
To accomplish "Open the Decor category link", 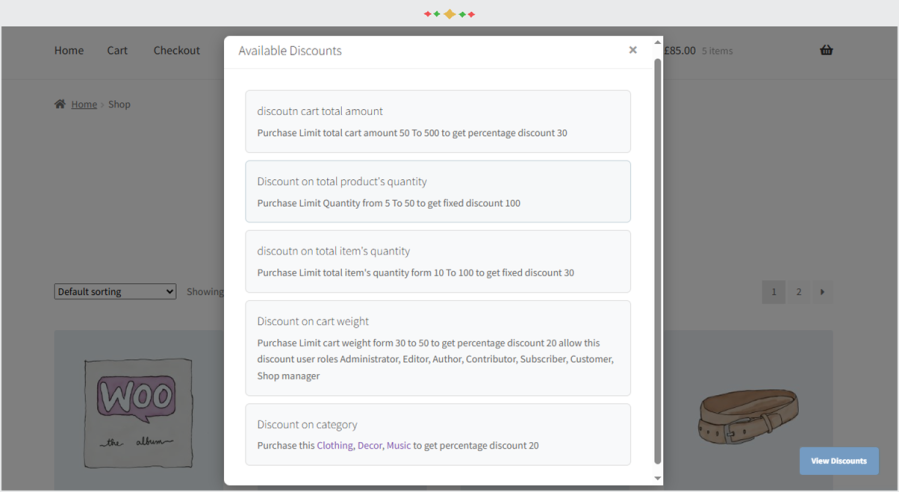I will pos(369,446).
